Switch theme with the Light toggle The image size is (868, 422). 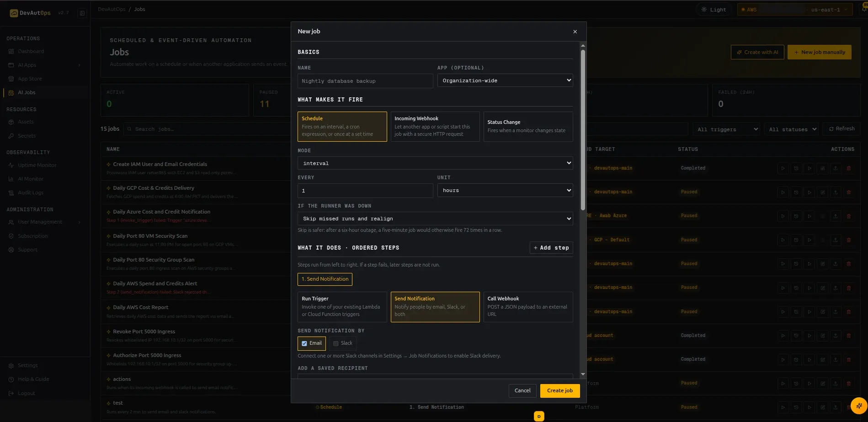[x=714, y=10]
